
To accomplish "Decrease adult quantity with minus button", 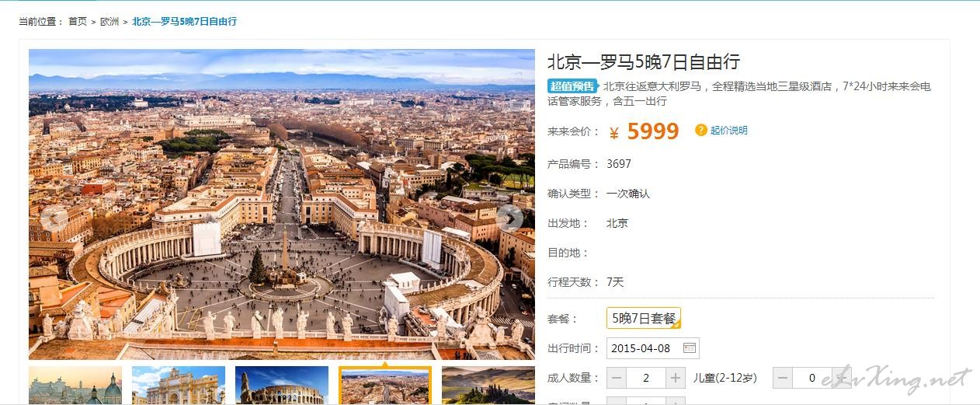I will (x=617, y=378).
